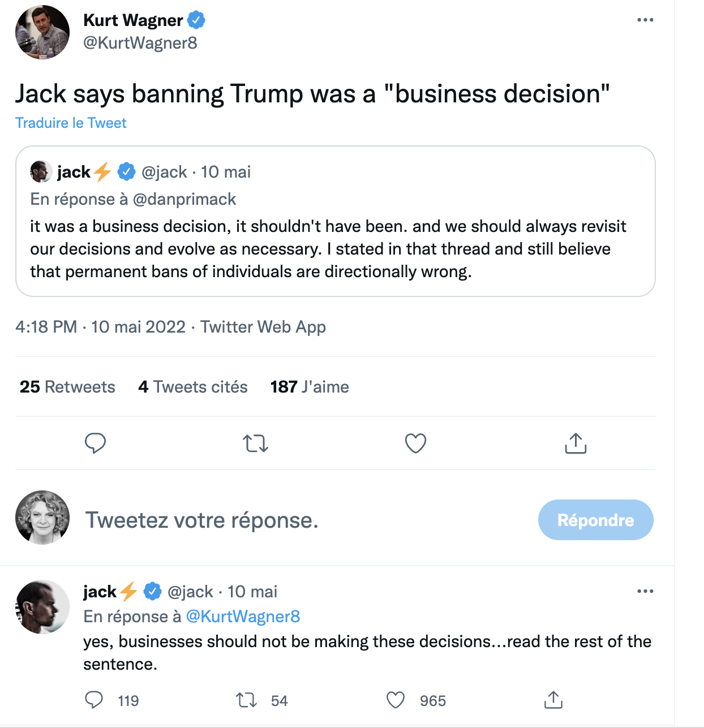Open jack's profile avatar in the reply
Image resolution: width=704 pixels, height=728 pixels.
tap(42, 607)
